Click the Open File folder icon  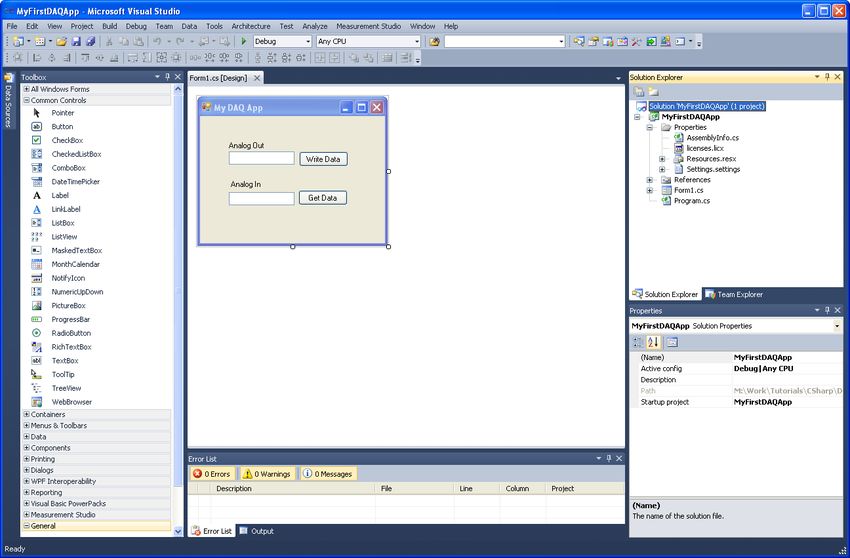click(x=61, y=41)
